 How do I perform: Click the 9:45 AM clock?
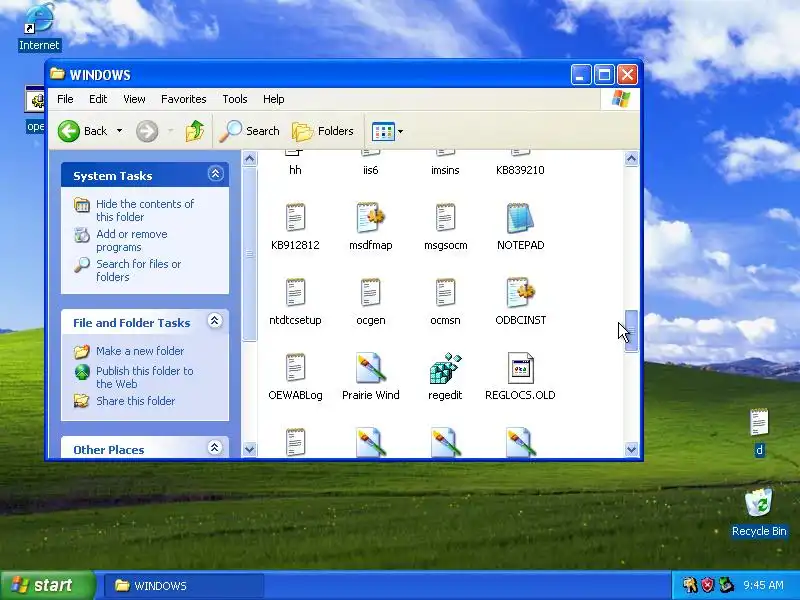pos(763,585)
